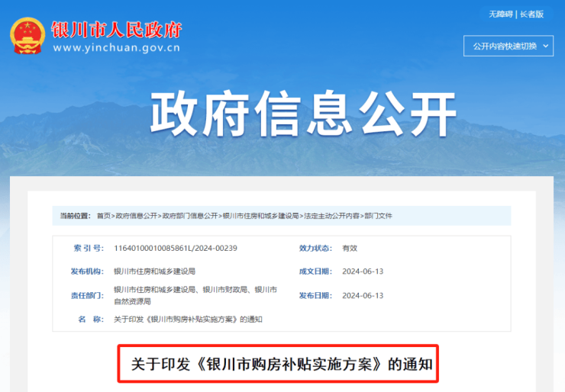Image resolution: width=565 pixels, height=392 pixels.
Task: Click the 责任部门 field label
Action: [87, 296]
